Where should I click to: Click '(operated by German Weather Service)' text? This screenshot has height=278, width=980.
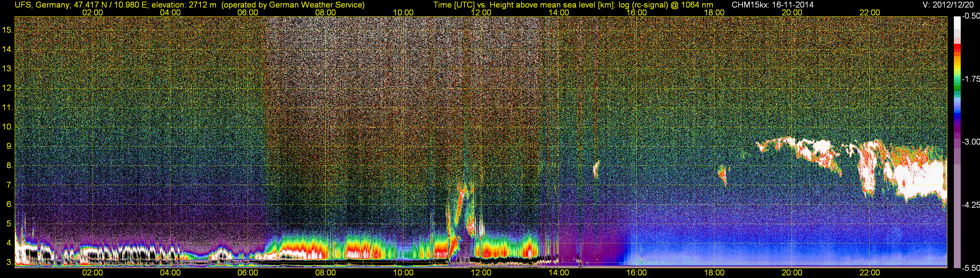point(293,5)
